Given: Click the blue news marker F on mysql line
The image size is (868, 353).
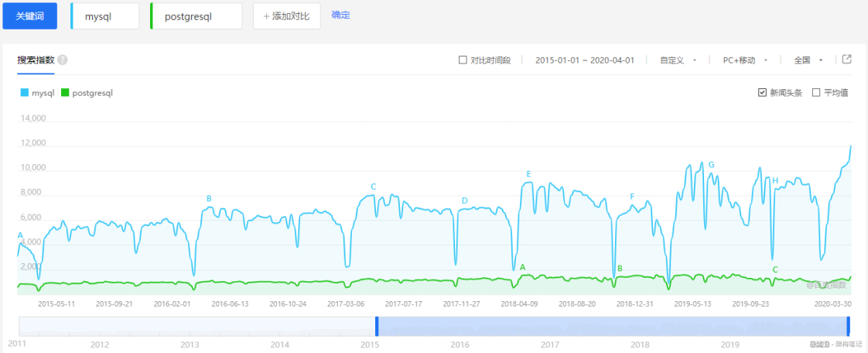Looking at the screenshot, I should coord(632,196).
